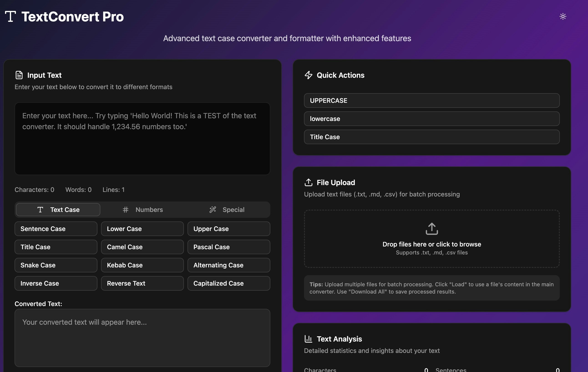
Task: Click the Input Text document icon
Action: 19,75
